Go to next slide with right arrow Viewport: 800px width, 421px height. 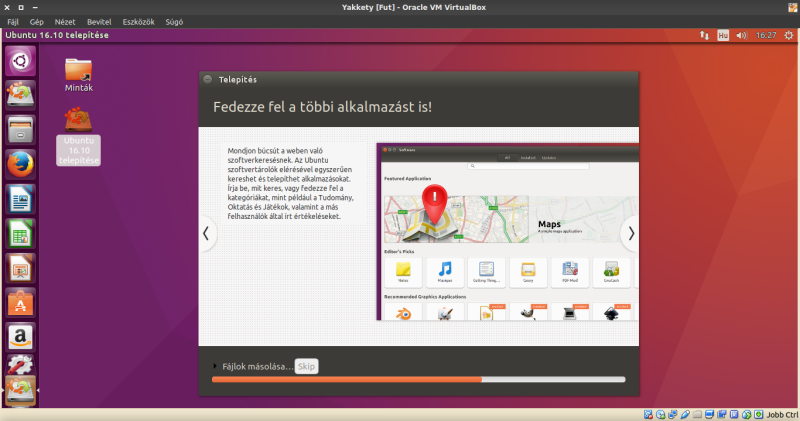(x=630, y=233)
